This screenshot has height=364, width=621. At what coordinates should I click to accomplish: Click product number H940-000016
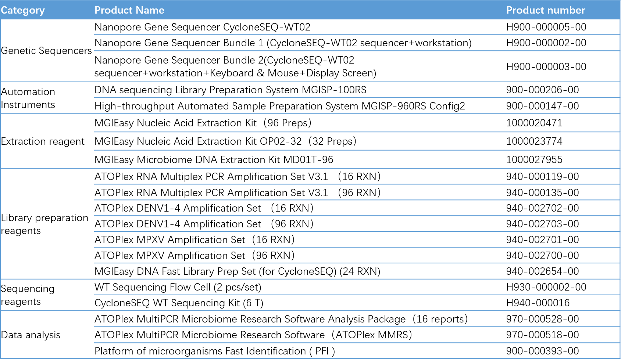coord(538,303)
